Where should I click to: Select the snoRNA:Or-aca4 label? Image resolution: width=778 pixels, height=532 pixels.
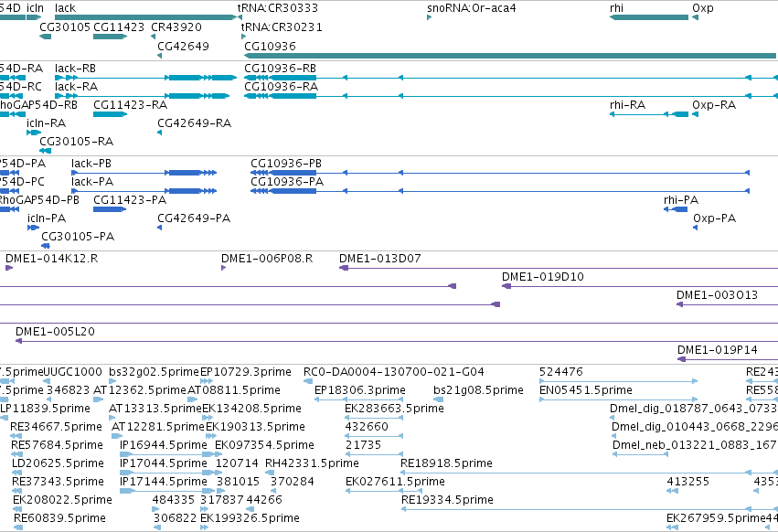coord(472,8)
